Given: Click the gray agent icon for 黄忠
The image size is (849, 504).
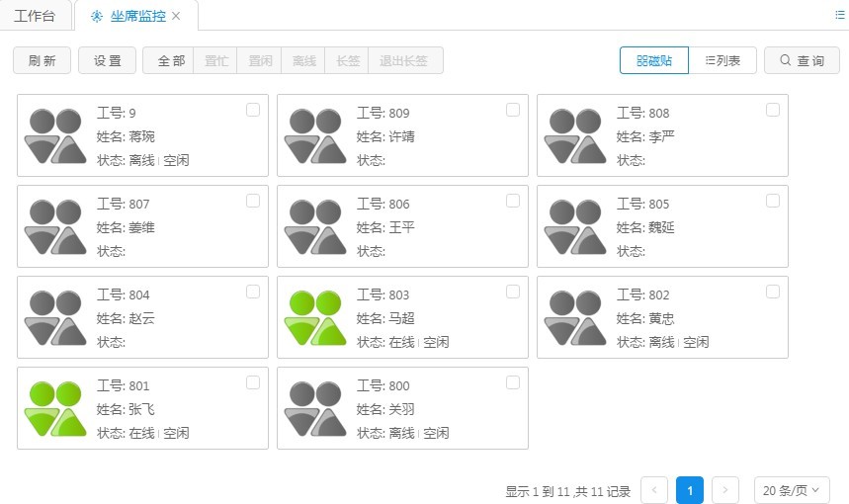Looking at the screenshot, I should [x=574, y=317].
